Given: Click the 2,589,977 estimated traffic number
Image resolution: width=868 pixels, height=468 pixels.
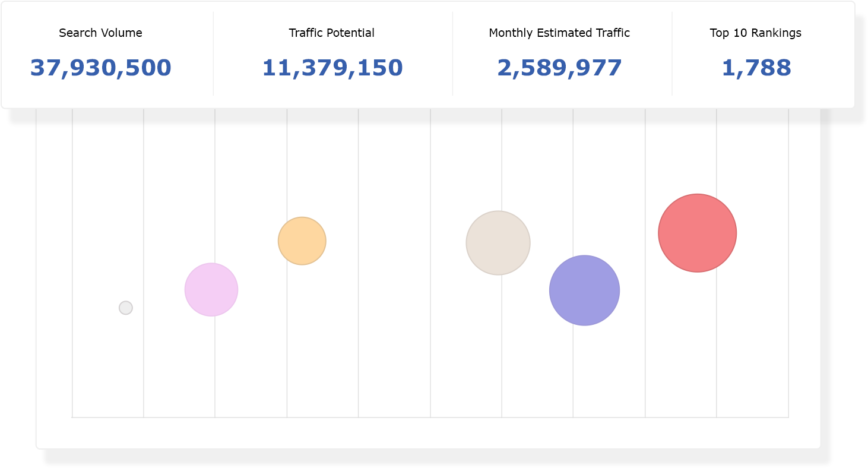Looking at the screenshot, I should point(559,68).
